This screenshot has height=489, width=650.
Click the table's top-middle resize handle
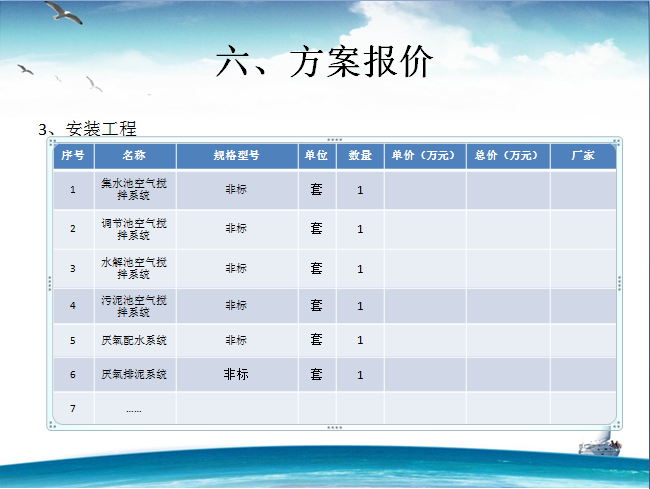coord(335,140)
